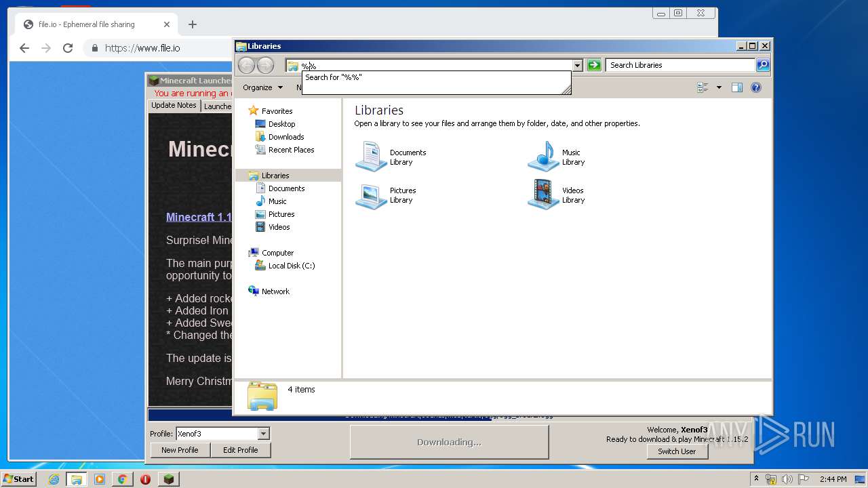868x488 pixels.
Task: Click the Action Center flag icon
Action: (802, 479)
